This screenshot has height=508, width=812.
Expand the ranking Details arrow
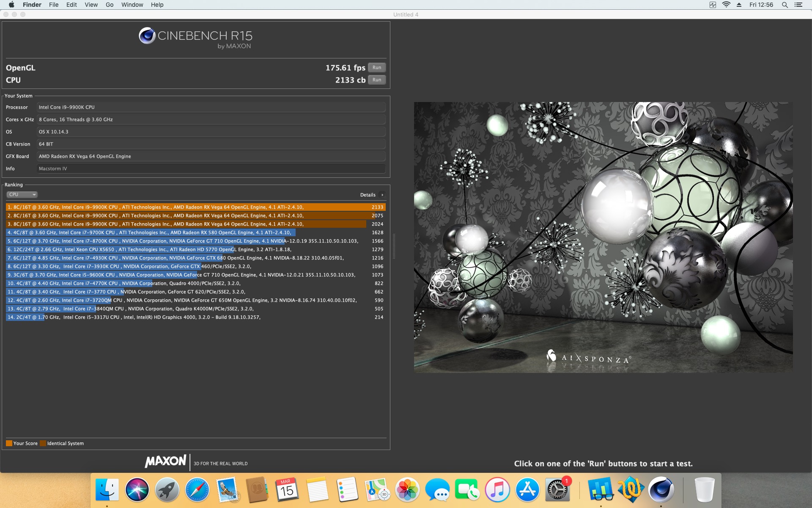tap(382, 195)
